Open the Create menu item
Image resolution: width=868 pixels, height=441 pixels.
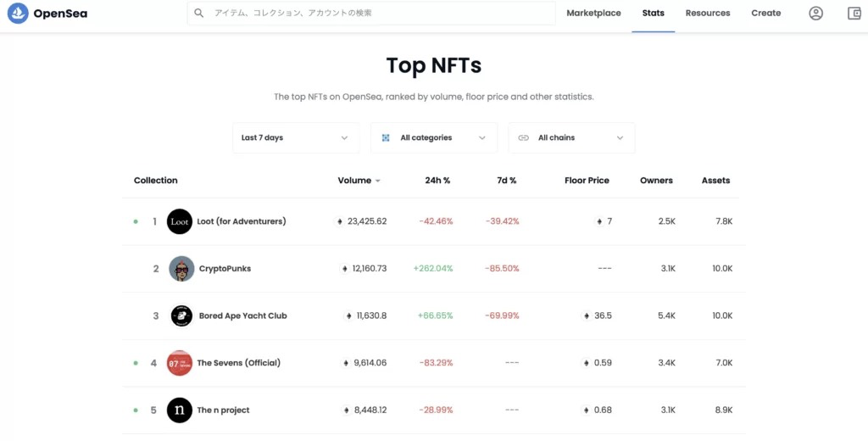click(766, 13)
